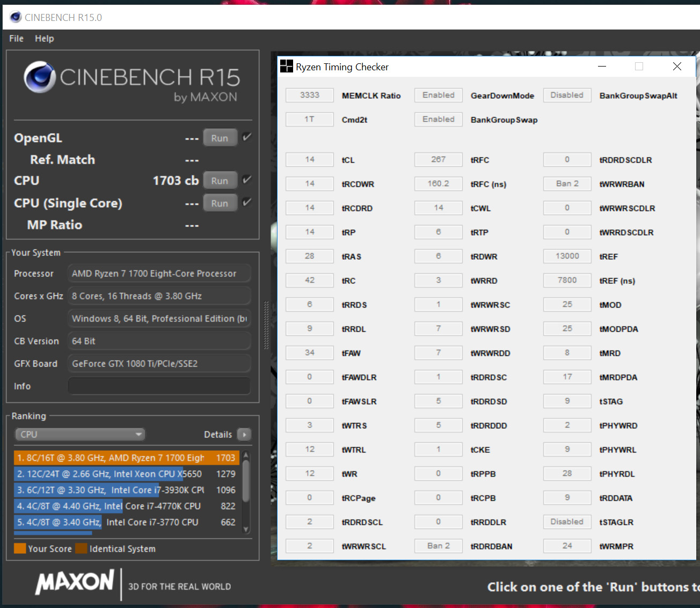
Task: Click the Cores x GHz value field
Action: point(159,296)
